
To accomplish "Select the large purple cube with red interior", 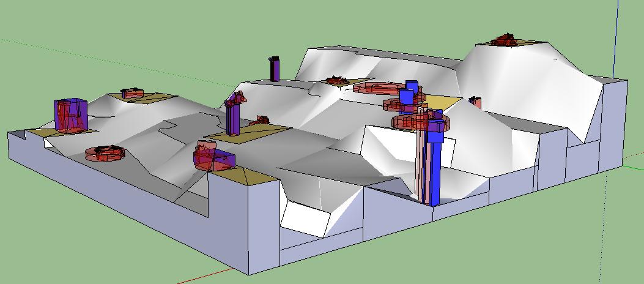I will click(71, 115).
